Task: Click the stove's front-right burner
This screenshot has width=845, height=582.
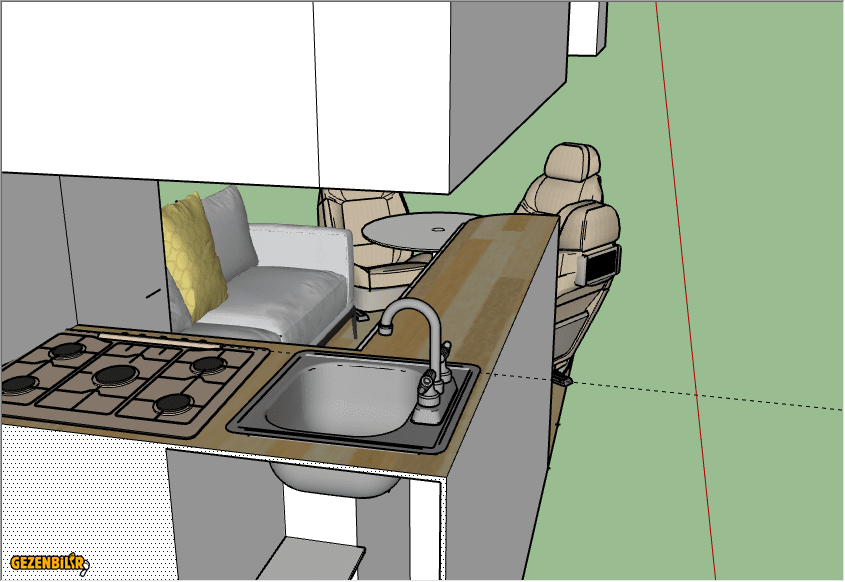Action: click(173, 404)
